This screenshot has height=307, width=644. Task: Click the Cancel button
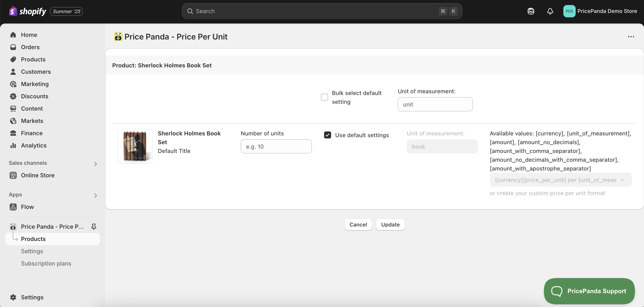(358, 225)
